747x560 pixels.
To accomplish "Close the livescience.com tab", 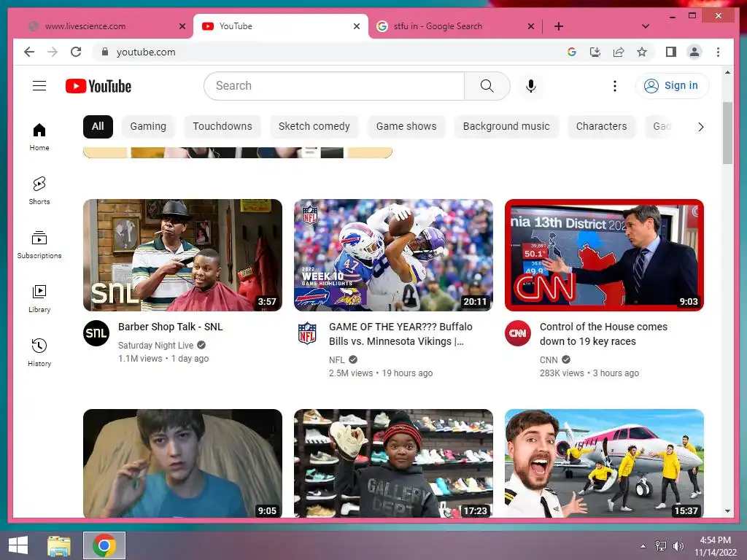I will [182, 26].
